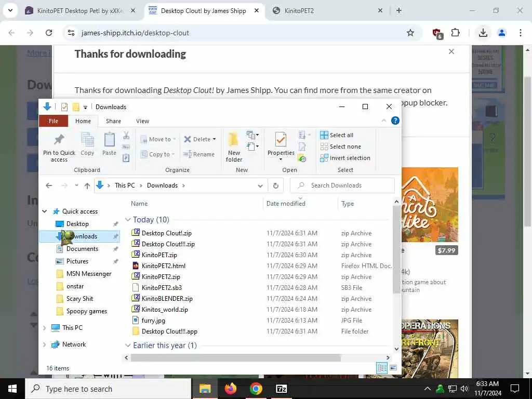Select KinitoPET2.html file
The width and height of the screenshot is (532, 399).
point(164,266)
